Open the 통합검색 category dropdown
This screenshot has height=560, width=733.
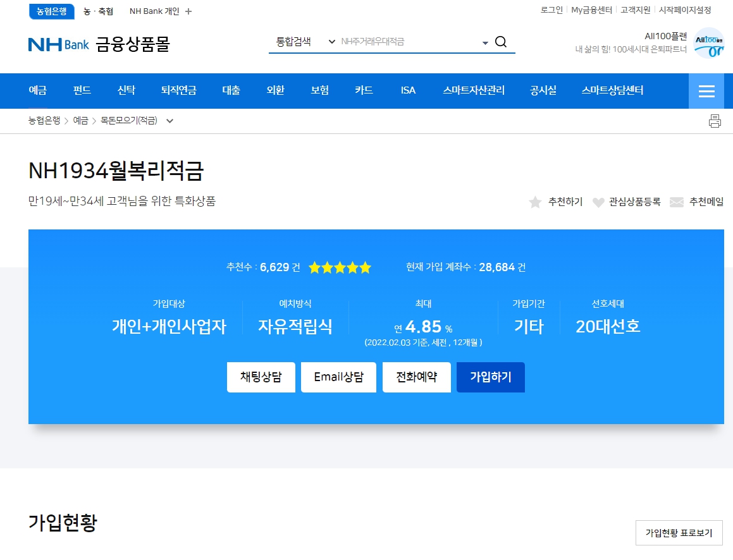tap(305, 42)
